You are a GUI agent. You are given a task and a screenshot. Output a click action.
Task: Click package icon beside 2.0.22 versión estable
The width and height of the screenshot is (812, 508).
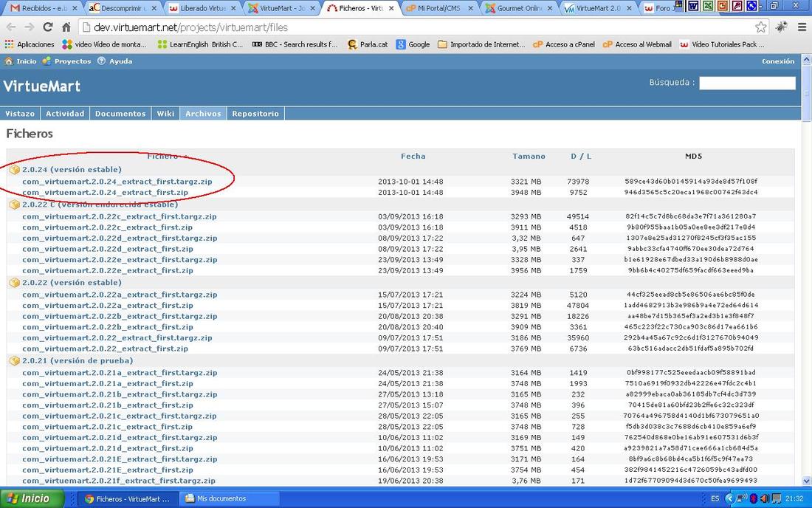click(x=15, y=283)
